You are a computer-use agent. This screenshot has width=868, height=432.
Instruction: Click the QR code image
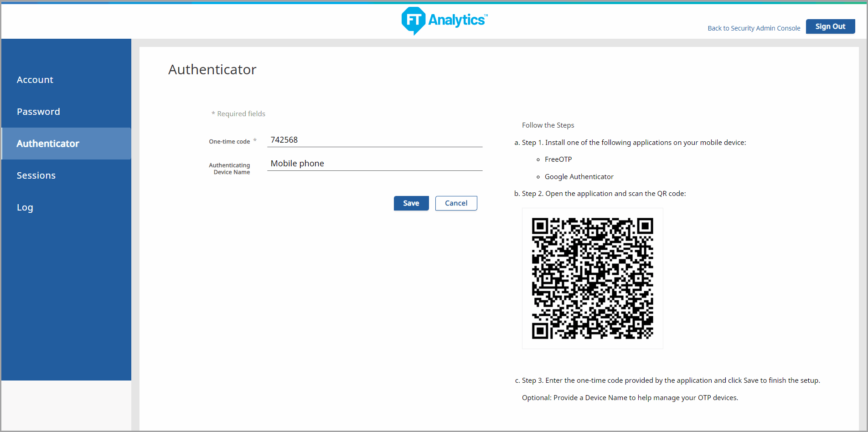(x=592, y=278)
